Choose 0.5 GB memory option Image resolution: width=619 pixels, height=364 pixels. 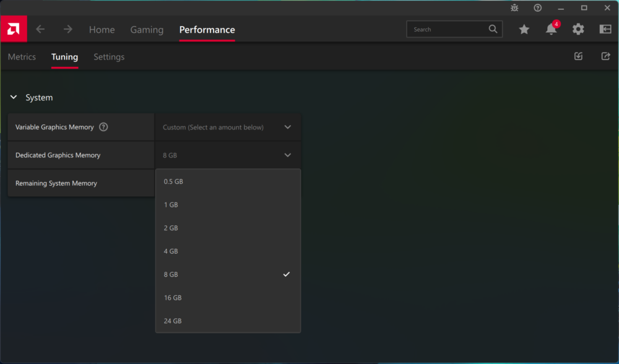pos(228,181)
